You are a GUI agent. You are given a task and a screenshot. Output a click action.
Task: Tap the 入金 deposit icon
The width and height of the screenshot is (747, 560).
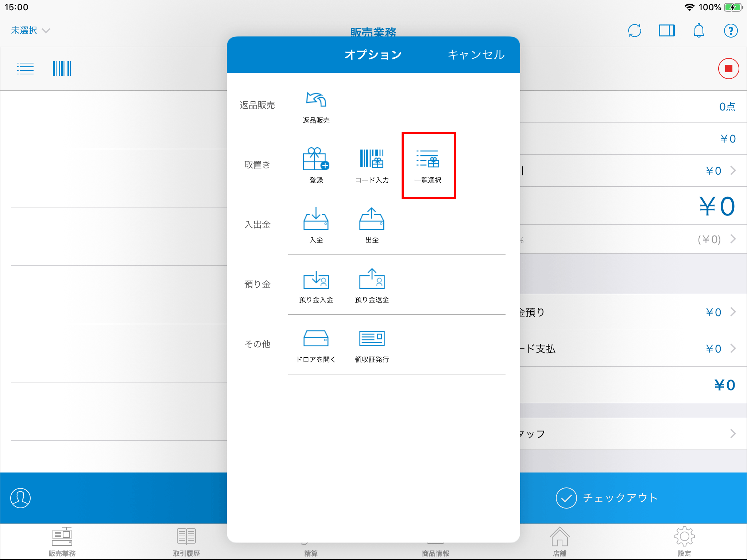click(316, 219)
